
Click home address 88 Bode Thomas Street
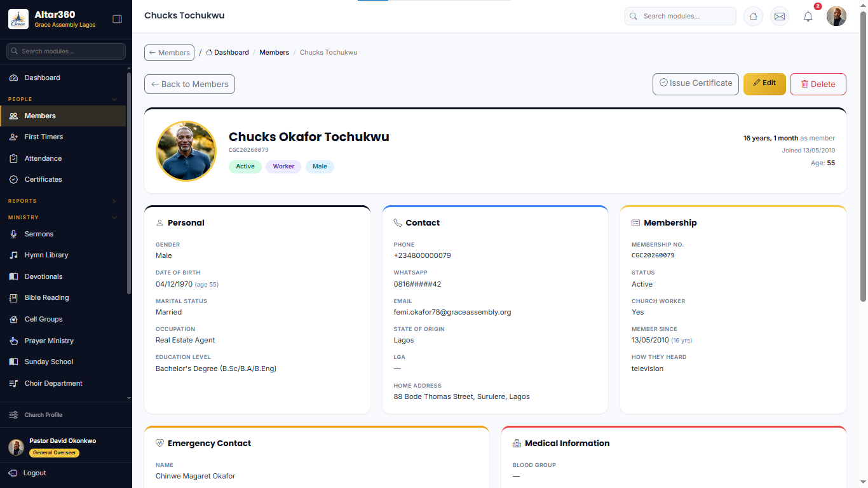pos(461,396)
